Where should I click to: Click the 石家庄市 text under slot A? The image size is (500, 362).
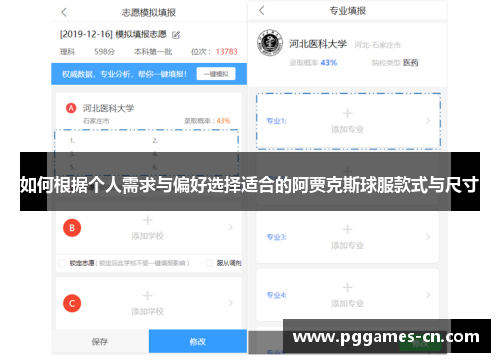96,121
